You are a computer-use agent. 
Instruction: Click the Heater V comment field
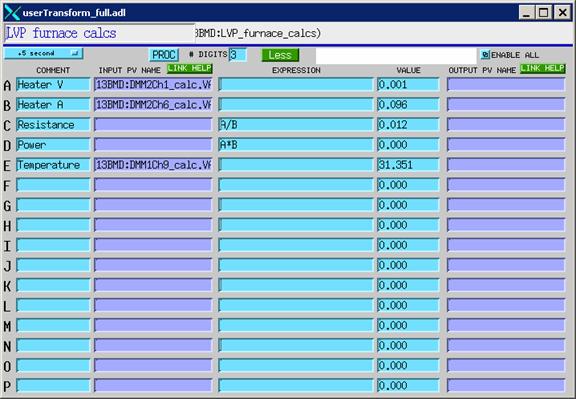point(53,85)
